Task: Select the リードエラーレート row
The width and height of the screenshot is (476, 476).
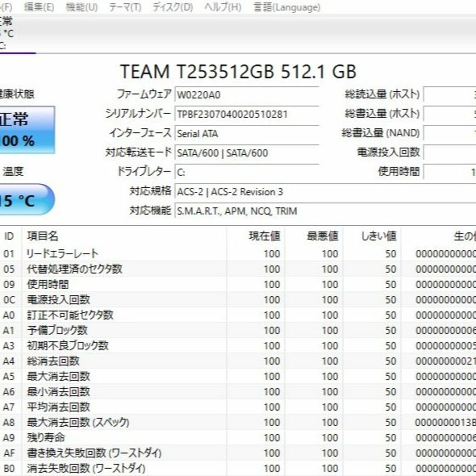Action: tap(238, 253)
